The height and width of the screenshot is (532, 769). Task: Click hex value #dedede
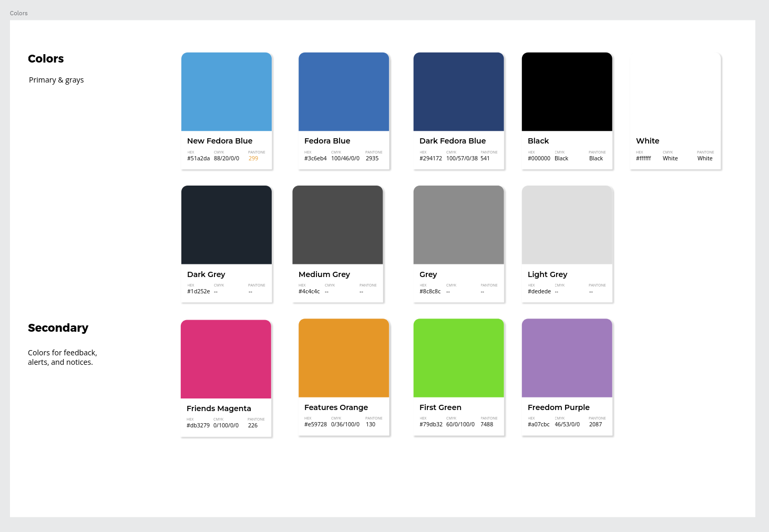(x=539, y=291)
